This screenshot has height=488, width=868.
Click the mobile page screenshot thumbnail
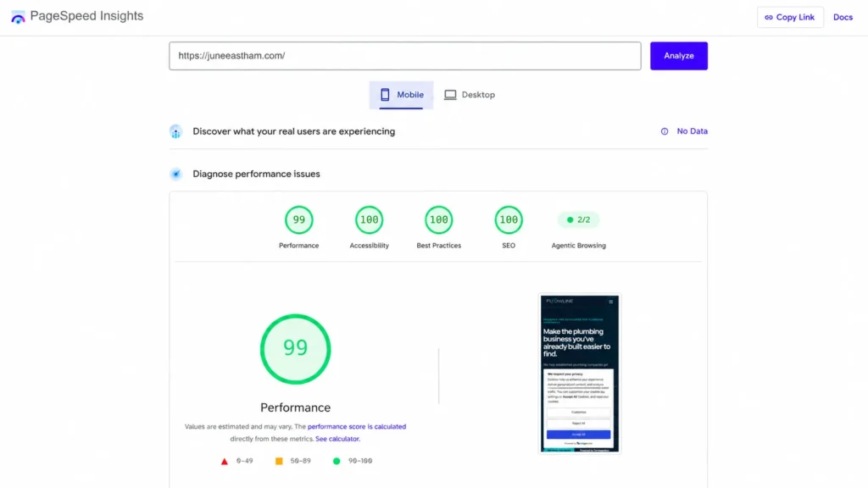pyautogui.click(x=580, y=374)
